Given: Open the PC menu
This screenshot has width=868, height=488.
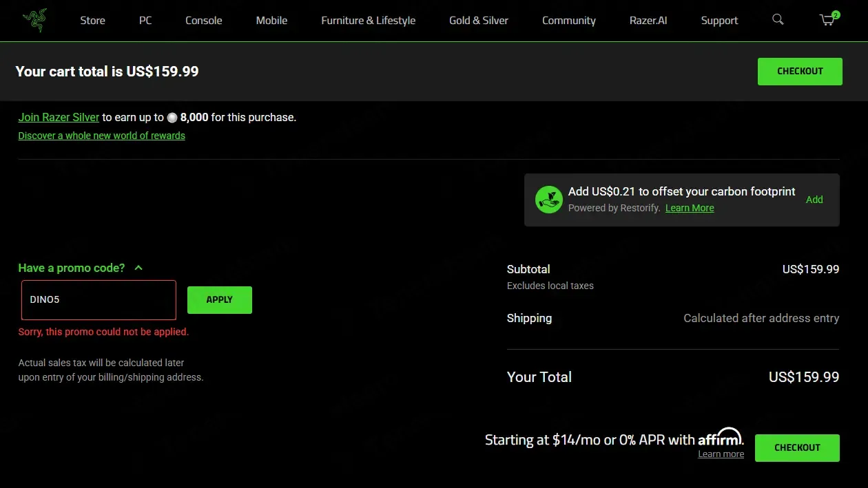Looking at the screenshot, I should pyautogui.click(x=145, y=20).
